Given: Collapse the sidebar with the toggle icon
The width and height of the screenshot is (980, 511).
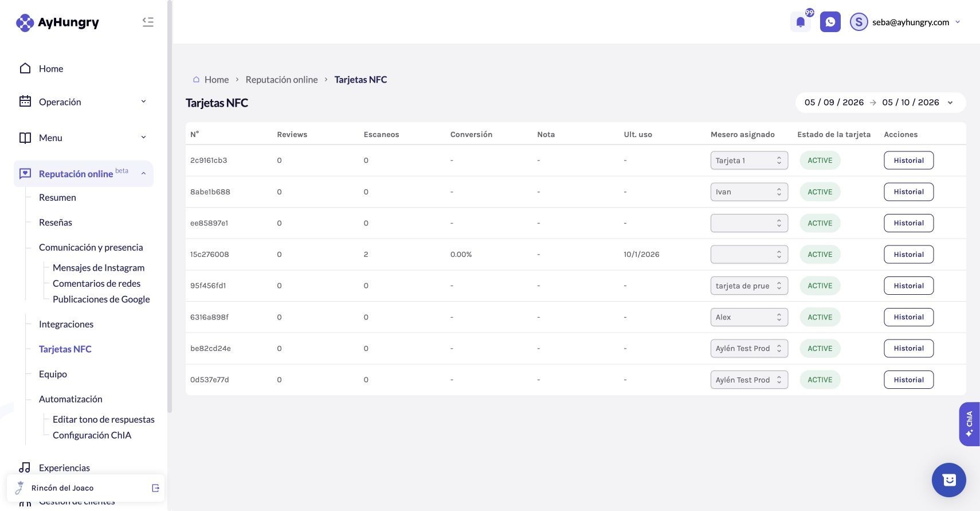Looking at the screenshot, I should pos(148,22).
